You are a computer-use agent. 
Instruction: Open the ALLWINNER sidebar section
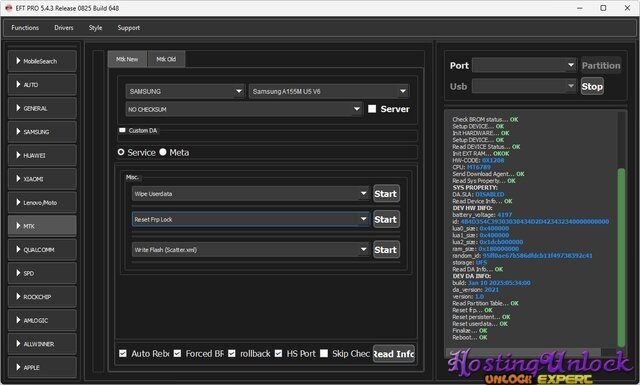click(42, 344)
